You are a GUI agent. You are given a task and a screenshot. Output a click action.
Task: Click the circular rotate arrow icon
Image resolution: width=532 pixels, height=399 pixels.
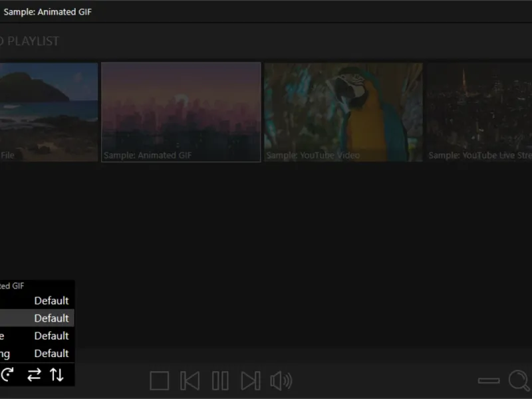[7, 374]
